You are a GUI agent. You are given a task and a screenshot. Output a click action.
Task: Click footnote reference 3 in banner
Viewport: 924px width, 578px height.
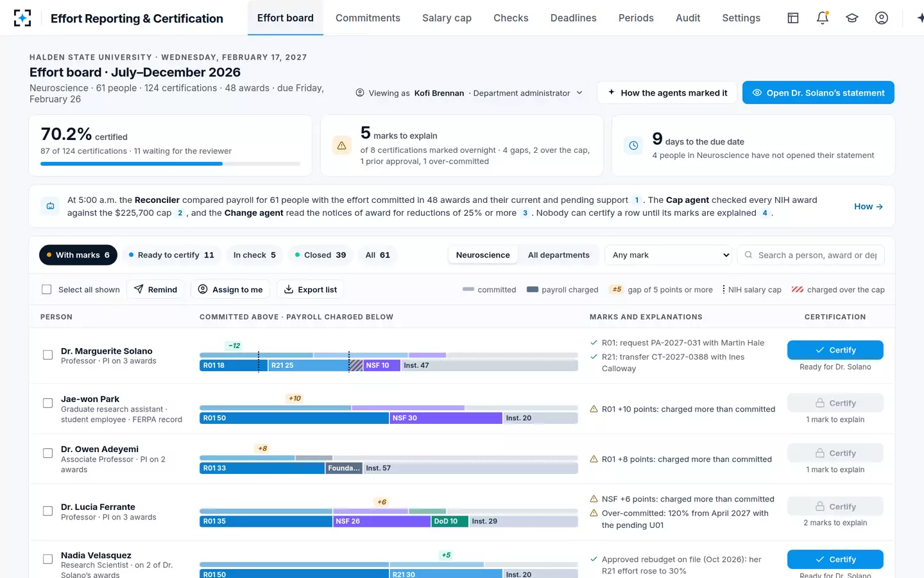pyautogui.click(x=525, y=213)
